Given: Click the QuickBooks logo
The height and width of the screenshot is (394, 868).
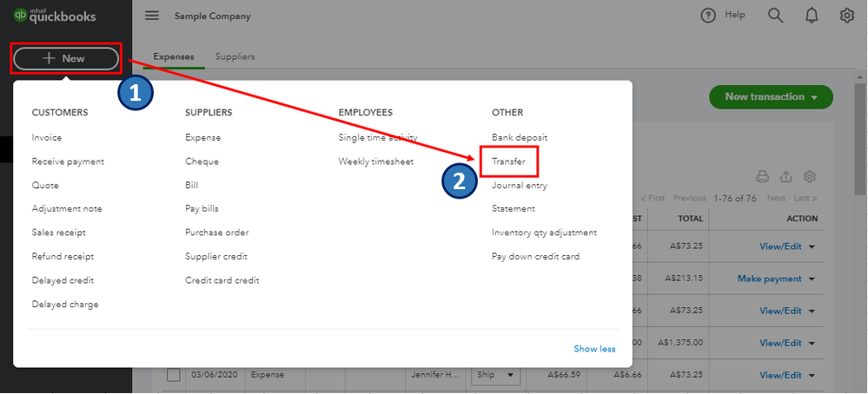Looking at the screenshot, I should point(54,16).
